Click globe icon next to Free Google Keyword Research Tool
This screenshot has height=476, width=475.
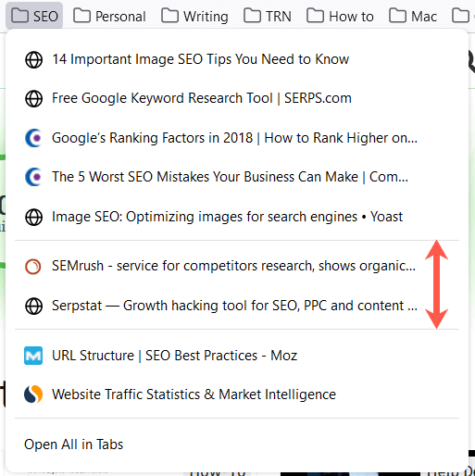coord(33,98)
